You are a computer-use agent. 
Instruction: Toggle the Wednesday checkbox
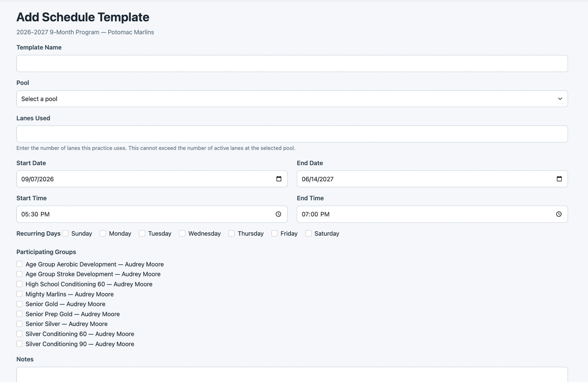point(182,233)
